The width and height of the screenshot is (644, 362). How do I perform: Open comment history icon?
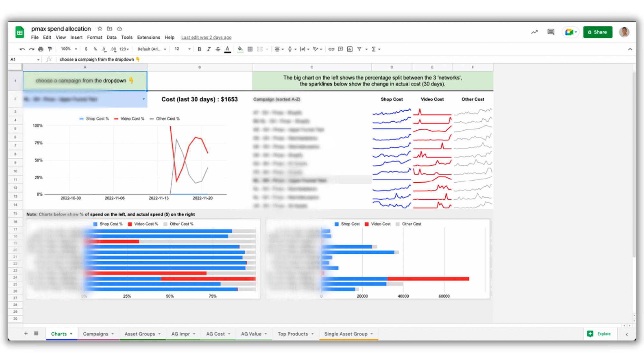click(551, 32)
